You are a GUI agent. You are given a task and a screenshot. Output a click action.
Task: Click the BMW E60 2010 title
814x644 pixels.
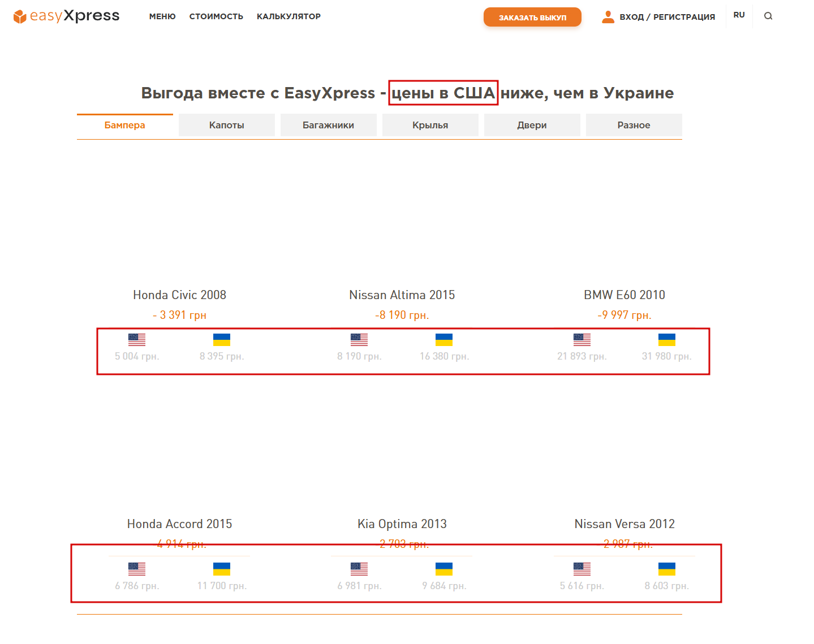tap(625, 295)
